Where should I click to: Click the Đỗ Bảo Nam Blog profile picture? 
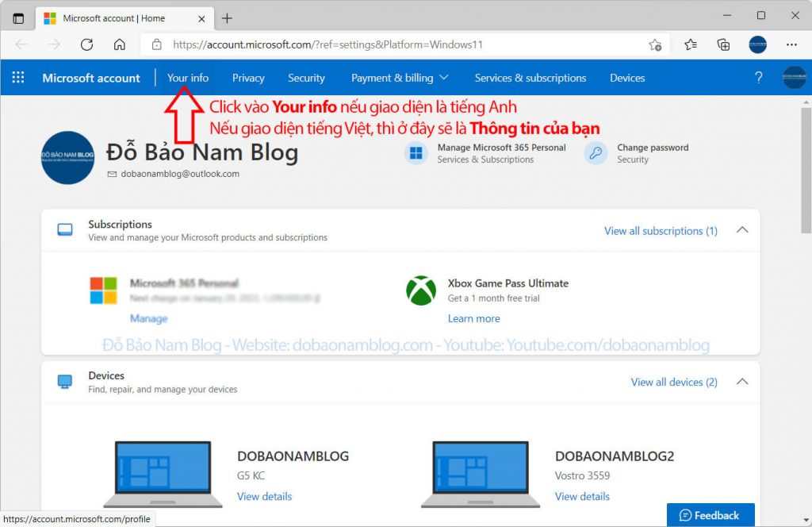point(68,157)
